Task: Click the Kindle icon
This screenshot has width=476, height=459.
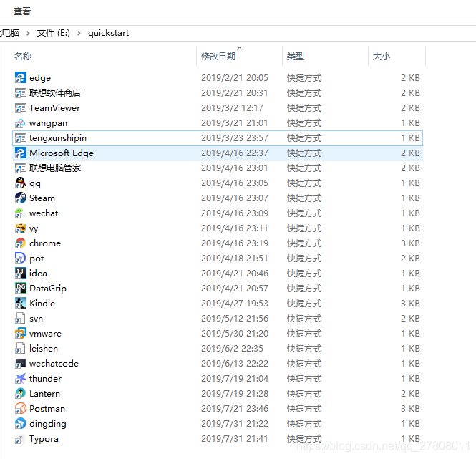Action: click(20, 303)
